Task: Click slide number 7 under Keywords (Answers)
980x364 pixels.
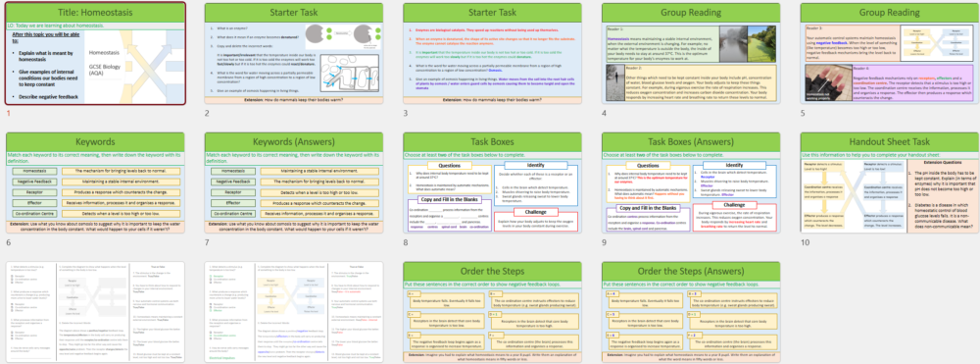Action: 208,242
